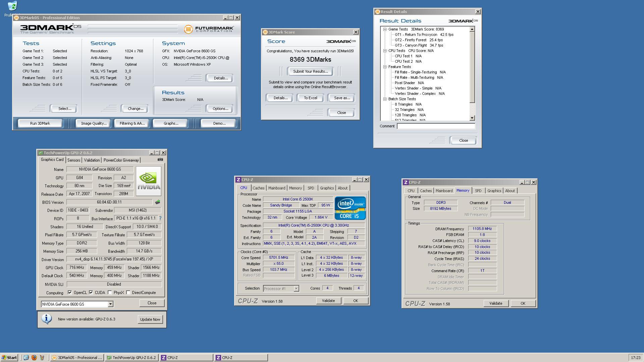The width and height of the screenshot is (644, 362).
Task: Click Submit Your Results button
Action: [310, 71]
